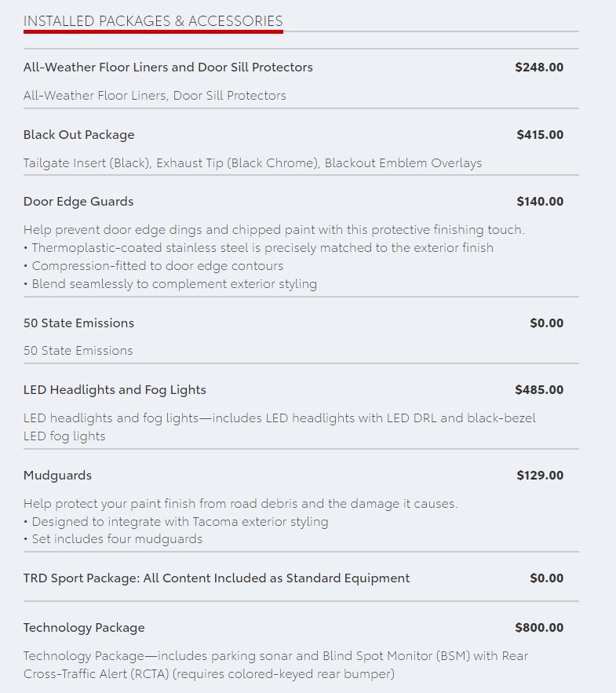Click the $248.00 price
This screenshot has width=616, height=693.
pyautogui.click(x=539, y=67)
